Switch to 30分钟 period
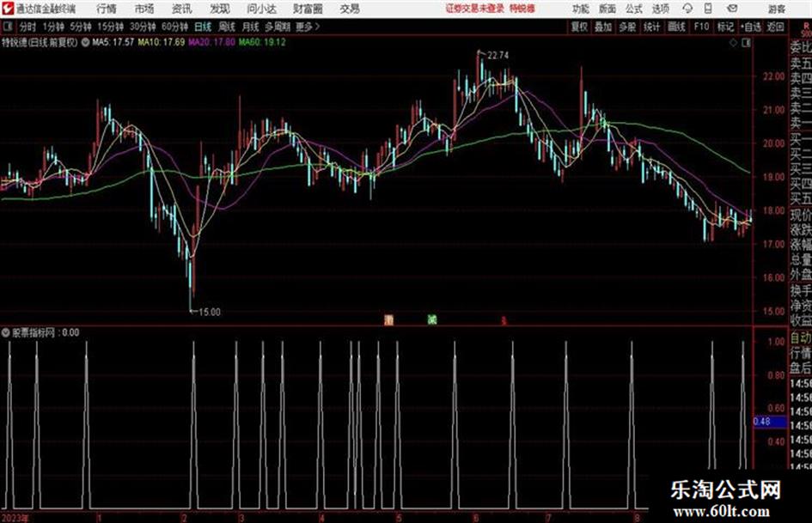This screenshot has width=812, height=523. click(x=143, y=27)
